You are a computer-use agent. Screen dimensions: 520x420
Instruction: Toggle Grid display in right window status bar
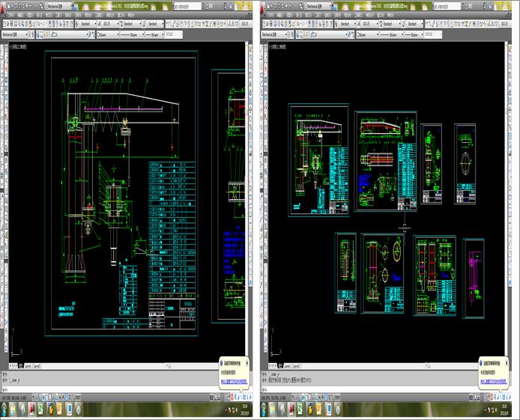click(300, 397)
